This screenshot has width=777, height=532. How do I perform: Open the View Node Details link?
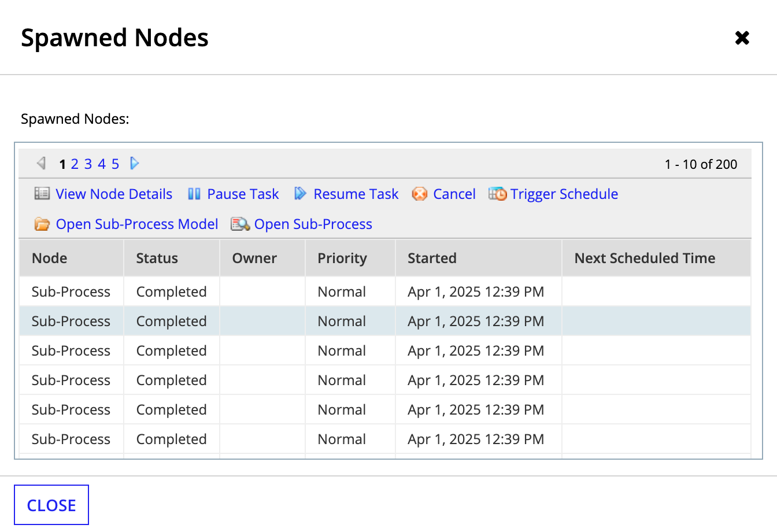(114, 194)
